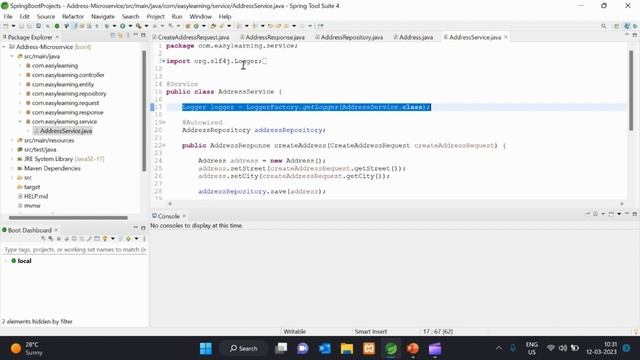640x360 pixels.
Task: Unfold the collapsed import block at line 3
Action: (164, 61)
